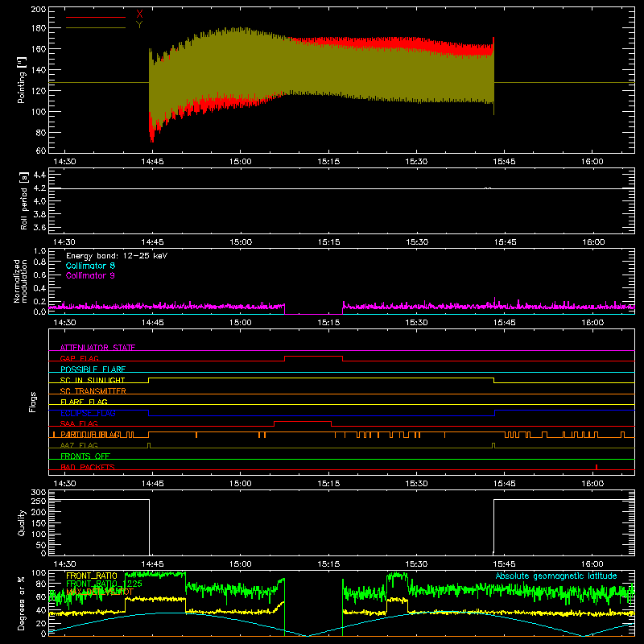Click the 15:00 label under Roll period plot
Screen dimensions: 644x644
[x=241, y=242]
